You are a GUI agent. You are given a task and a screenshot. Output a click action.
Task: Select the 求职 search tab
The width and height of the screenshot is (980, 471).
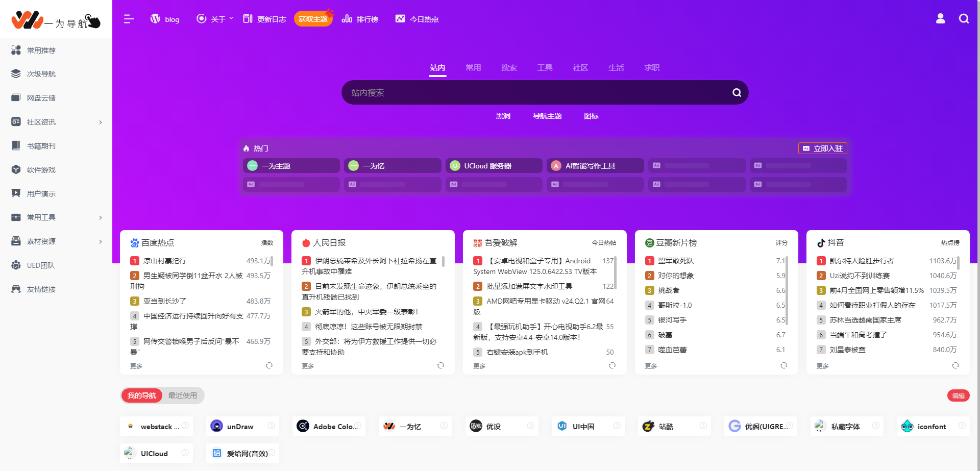click(x=652, y=68)
